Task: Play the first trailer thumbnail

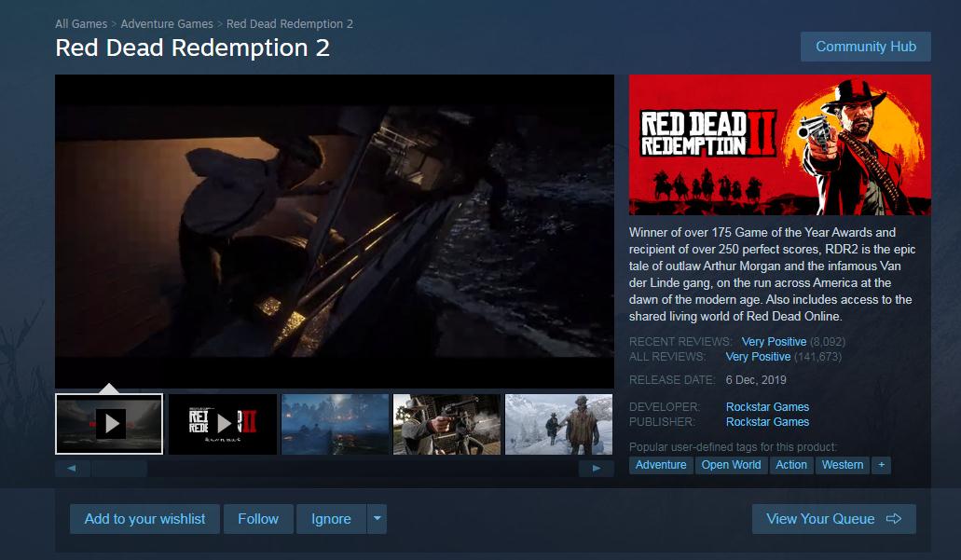Action: coord(109,424)
